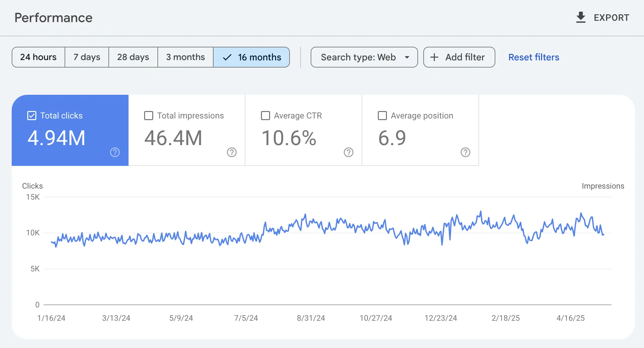Click the 8/31/24 date on chart axis
Viewport: 644px width, 348px height.
311,318
